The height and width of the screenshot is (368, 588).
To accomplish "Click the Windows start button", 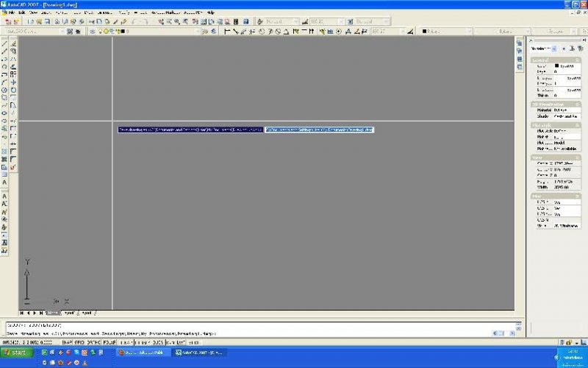I will tap(16, 353).
